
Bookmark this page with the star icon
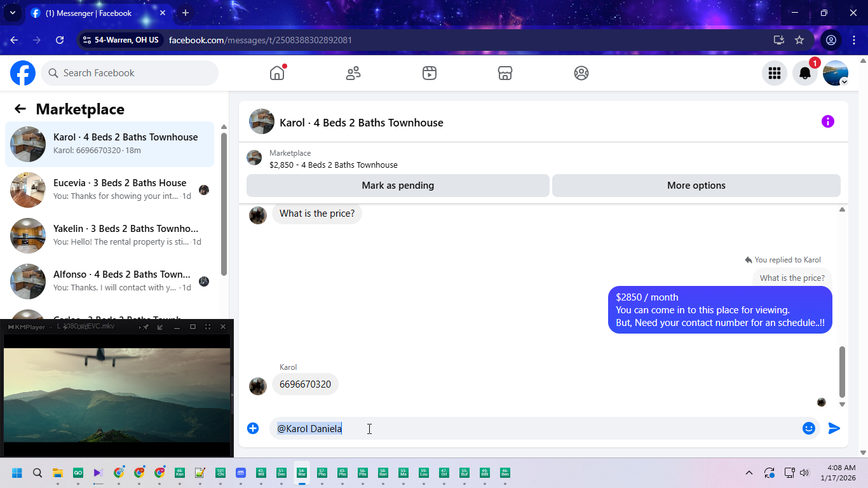799,40
